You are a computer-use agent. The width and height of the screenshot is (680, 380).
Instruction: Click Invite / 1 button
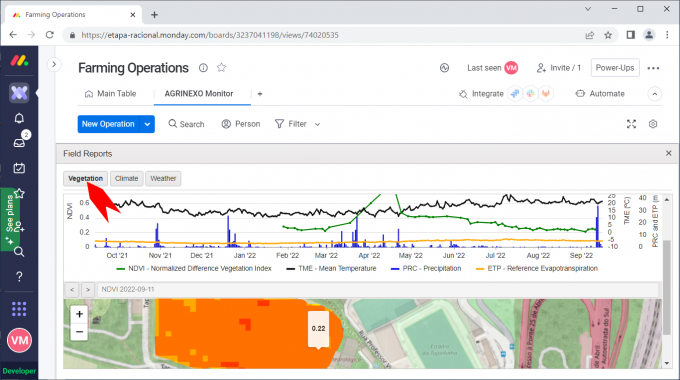[559, 68]
